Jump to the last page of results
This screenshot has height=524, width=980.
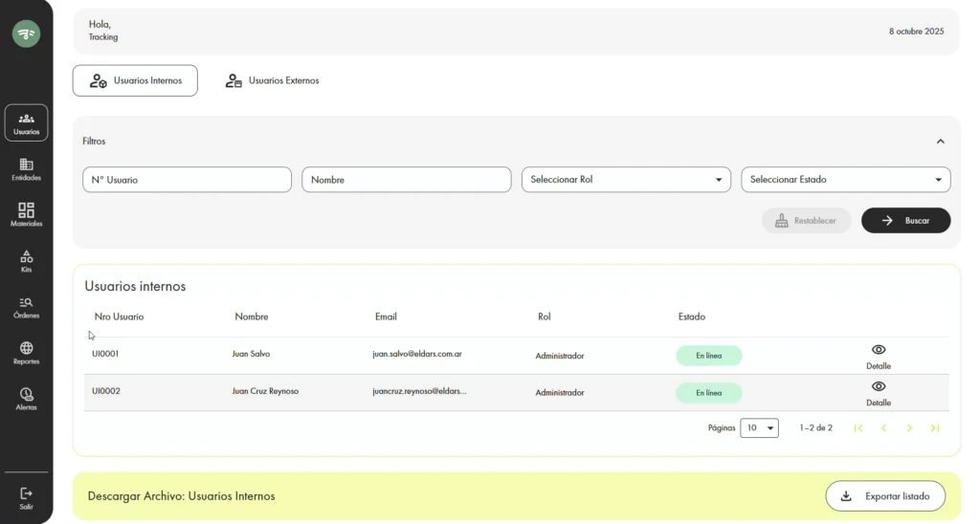[935, 427]
